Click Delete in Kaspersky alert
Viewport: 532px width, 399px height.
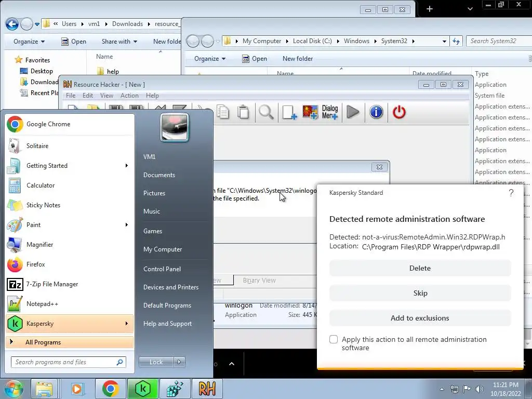[420, 268]
